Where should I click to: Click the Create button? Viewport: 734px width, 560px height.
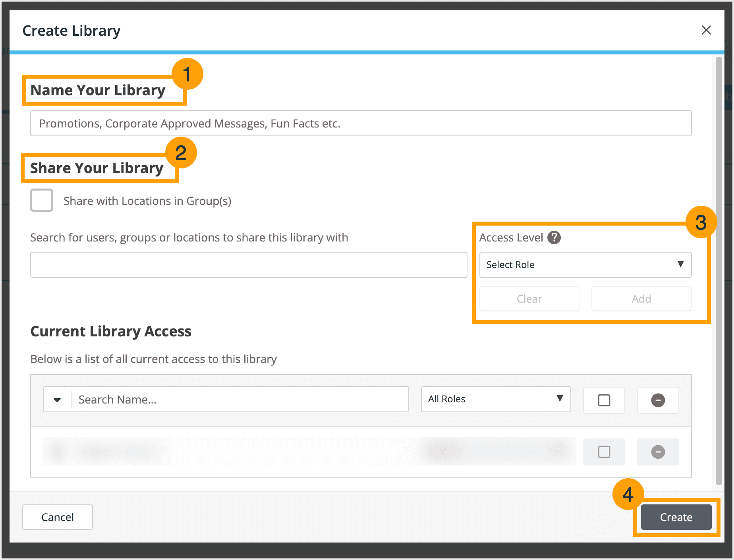click(x=676, y=517)
